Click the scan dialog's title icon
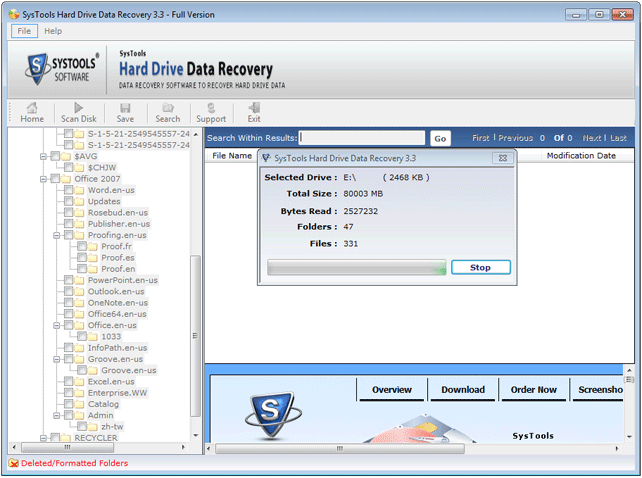The height and width of the screenshot is (478, 642). click(266, 158)
